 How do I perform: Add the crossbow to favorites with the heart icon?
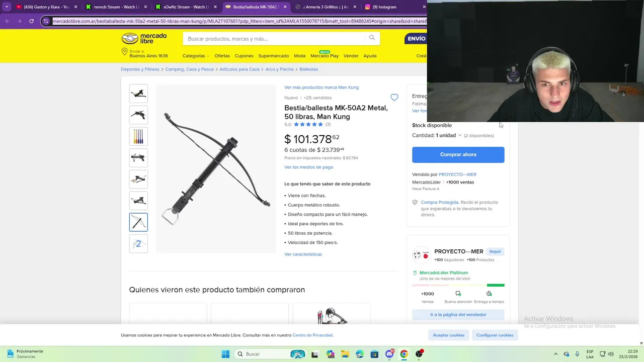coord(394,98)
